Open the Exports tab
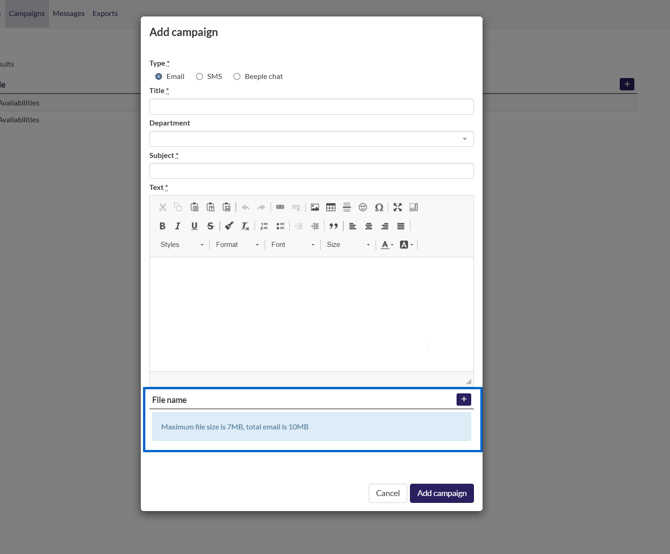The width and height of the screenshot is (670, 554). click(105, 13)
